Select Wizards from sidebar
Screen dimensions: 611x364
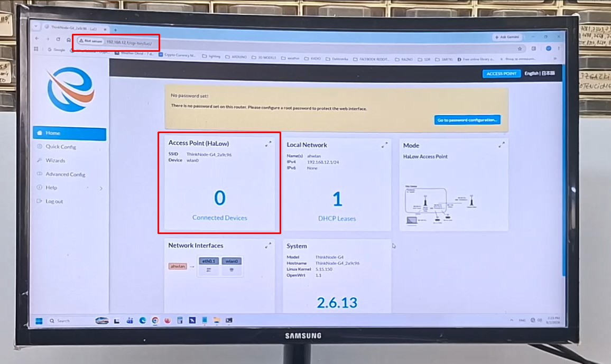click(x=55, y=161)
